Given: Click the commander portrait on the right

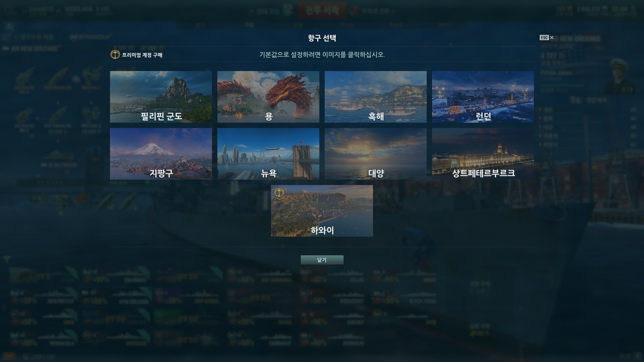Looking at the screenshot, I should coord(619,76).
